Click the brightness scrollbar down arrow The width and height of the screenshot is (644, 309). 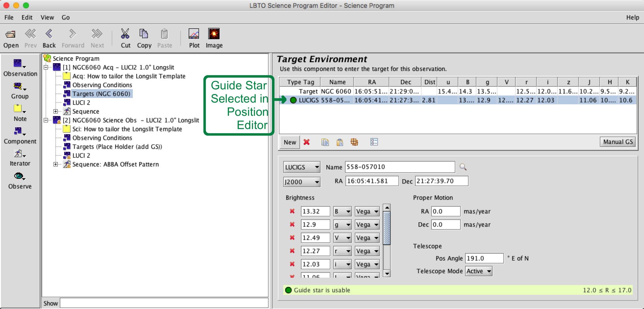[387, 273]
